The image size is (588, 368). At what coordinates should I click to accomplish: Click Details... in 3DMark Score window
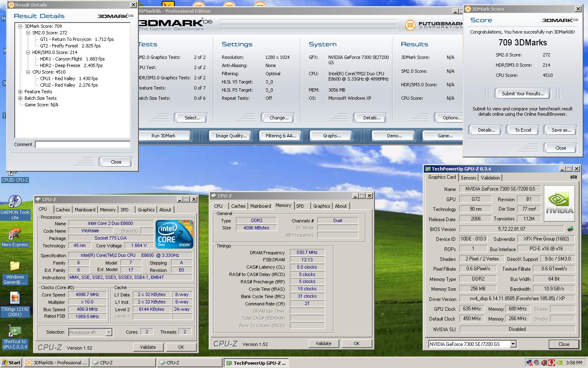pos(486,130)
